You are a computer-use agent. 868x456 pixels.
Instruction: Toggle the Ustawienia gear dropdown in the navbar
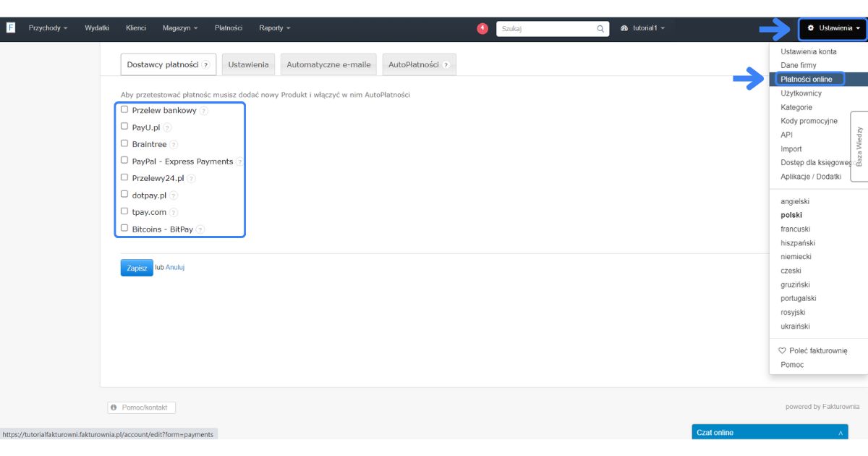point(833,29)
